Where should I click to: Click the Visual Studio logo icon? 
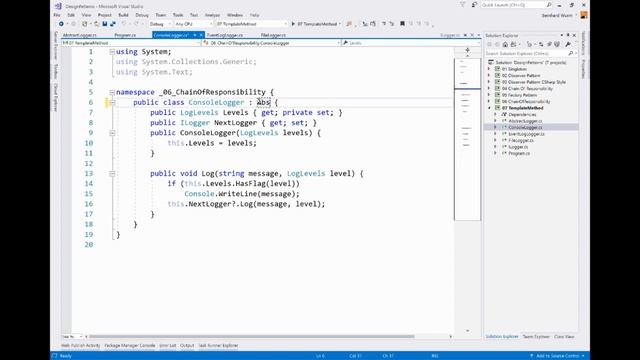point(58,6)
